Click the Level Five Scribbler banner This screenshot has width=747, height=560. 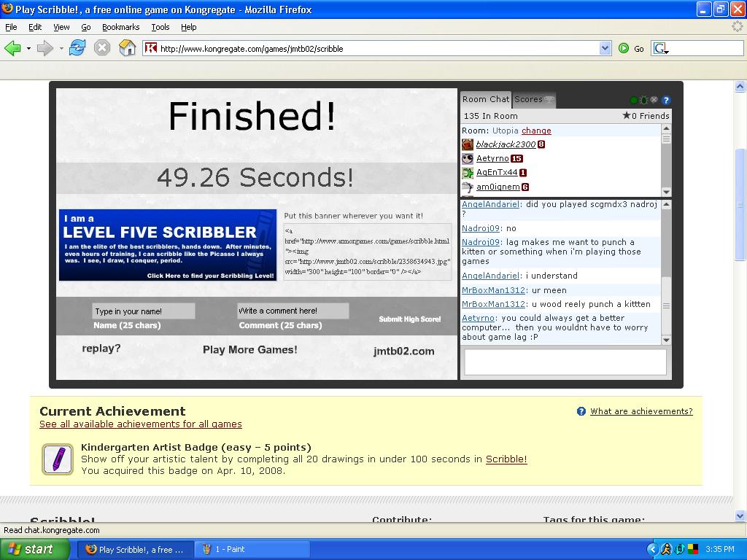[168, 245]
